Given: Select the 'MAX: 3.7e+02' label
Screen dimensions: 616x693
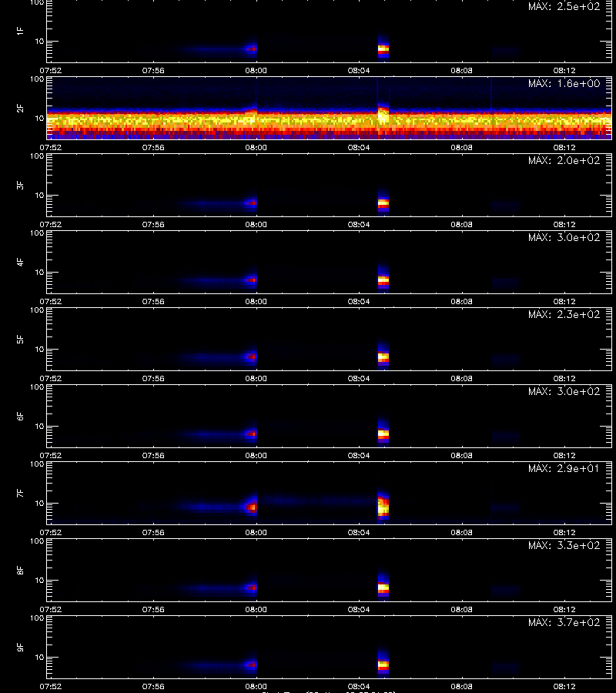Looking at the screenshot, I should (x=564, y=622).
